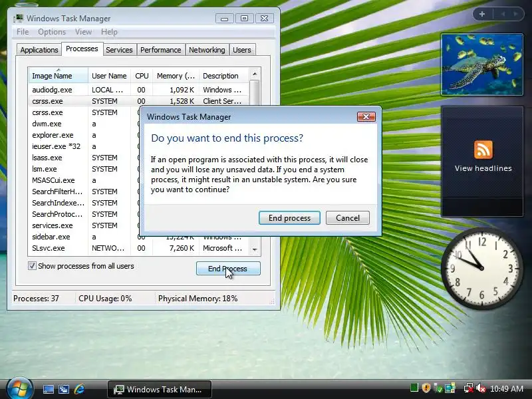The height and width of the screenshot is (399, 532).
Task: Sort by Description column header
Action: coord(224,76)
